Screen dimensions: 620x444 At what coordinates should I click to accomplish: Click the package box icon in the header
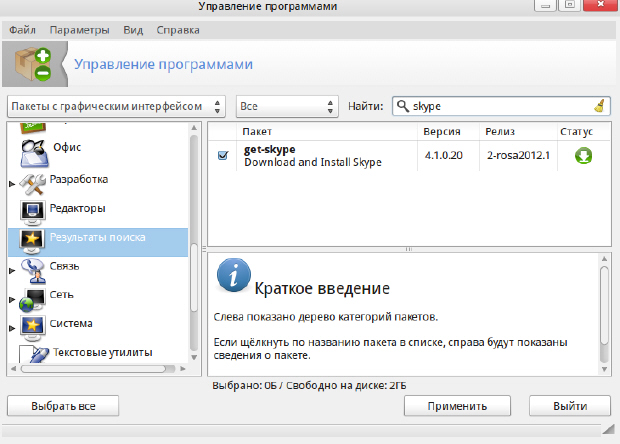tap(33, 64)
